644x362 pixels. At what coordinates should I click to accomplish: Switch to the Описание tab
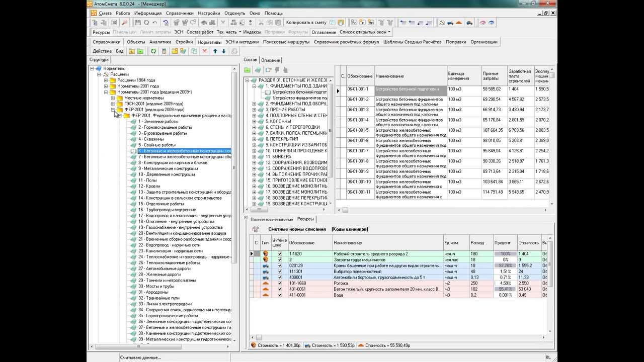tap(271, 60)
